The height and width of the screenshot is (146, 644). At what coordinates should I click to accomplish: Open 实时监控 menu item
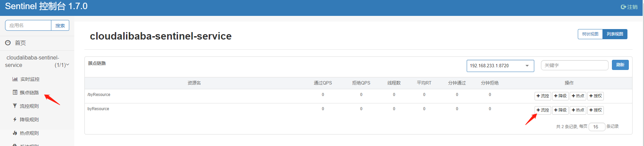pos(30,79)
